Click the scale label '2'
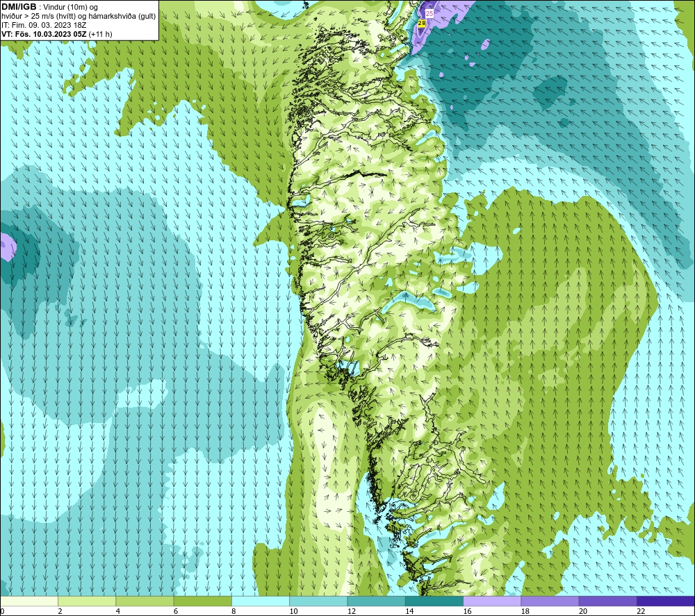This screenshot has width=695, height=616. click(x=60, y=611)
